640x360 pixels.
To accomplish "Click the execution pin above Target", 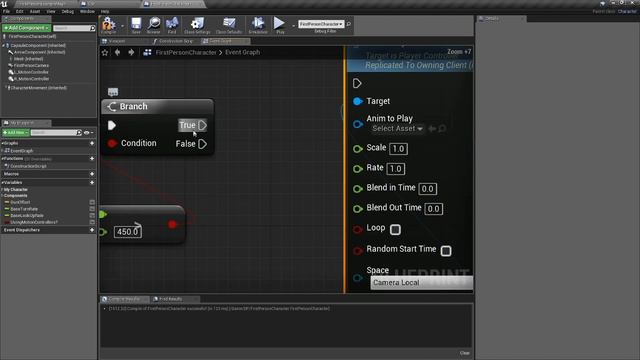I will tap(357, 83).
